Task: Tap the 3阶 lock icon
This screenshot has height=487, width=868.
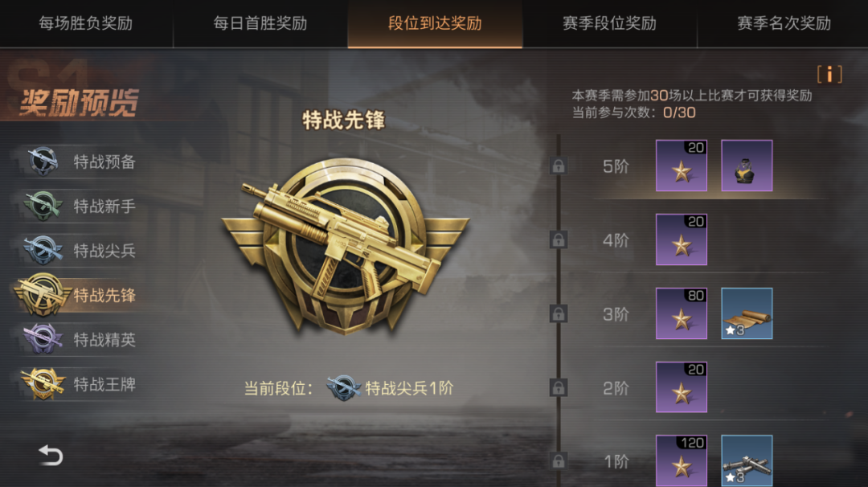Action: click(x=558, y=313)
